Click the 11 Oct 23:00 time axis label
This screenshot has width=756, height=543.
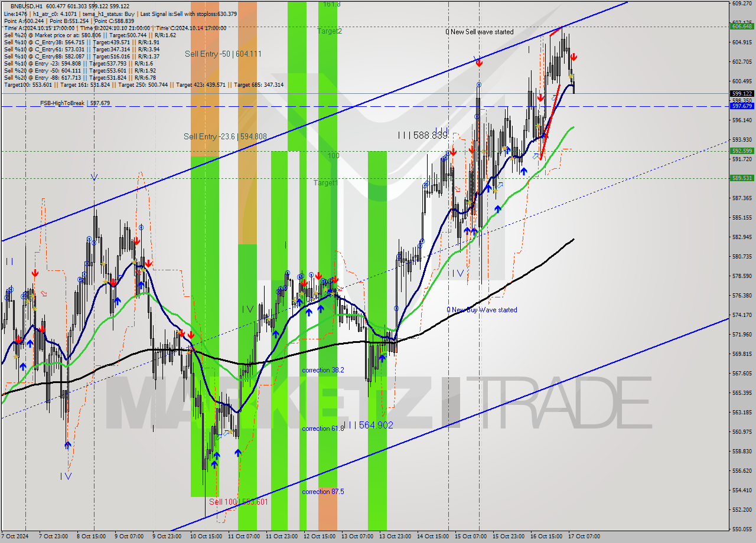281,537
